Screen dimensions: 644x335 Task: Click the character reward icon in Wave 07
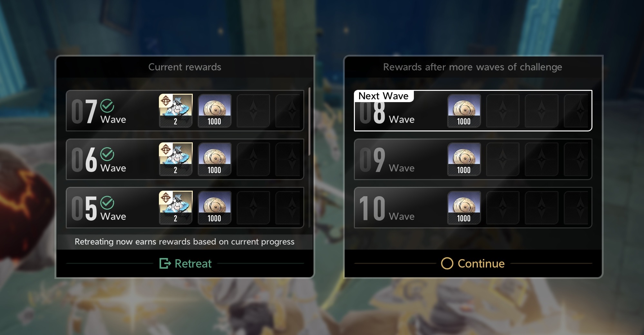pos(176,110)
